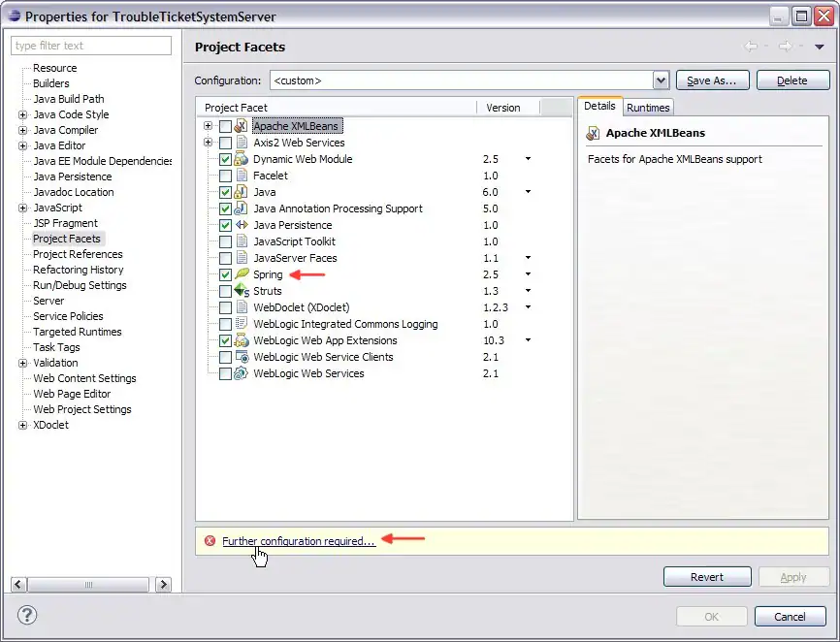Click the Java Persistence facet icon
The height and width of the screenshot is (642, 840).
242,225
